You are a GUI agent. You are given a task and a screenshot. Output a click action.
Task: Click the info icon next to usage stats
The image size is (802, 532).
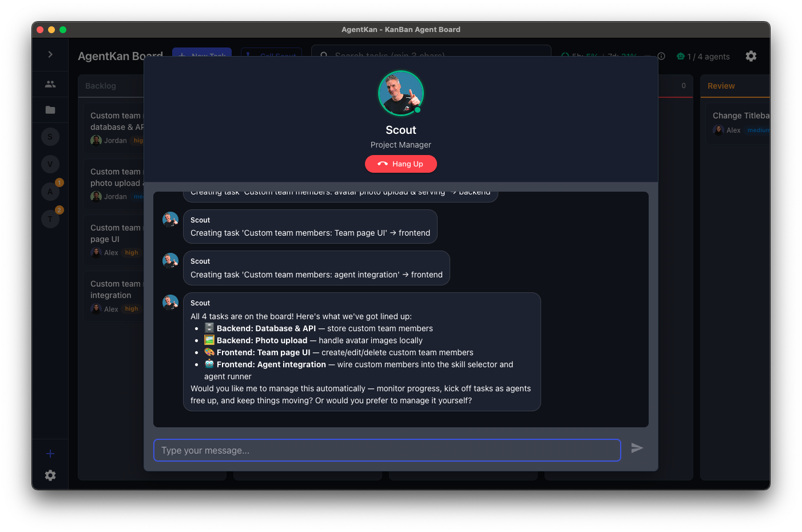(x=661, y=56)
